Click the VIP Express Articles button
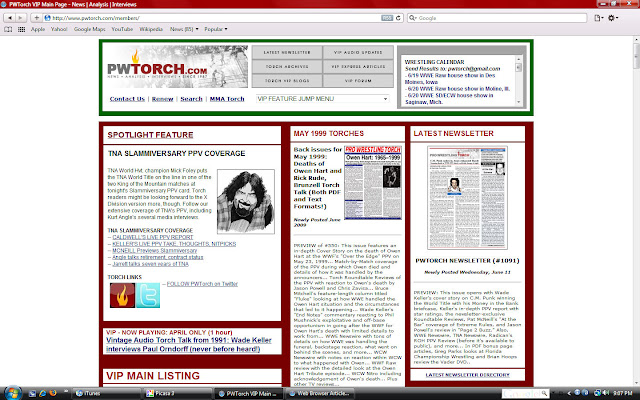The width and height of the screenshot is (640, 400). 358,67
